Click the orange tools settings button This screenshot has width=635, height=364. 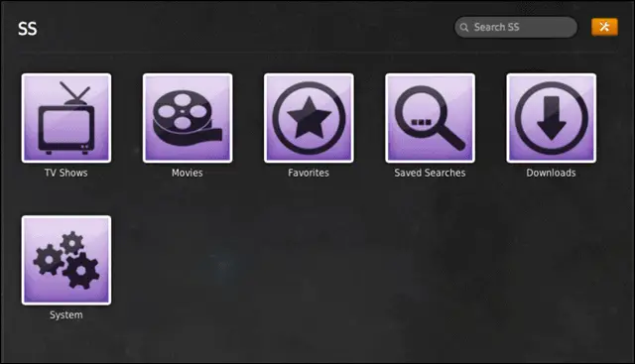[604, 27]
